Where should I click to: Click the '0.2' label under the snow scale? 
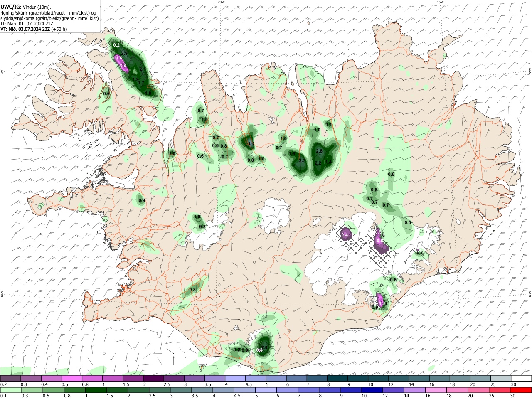coord(3,384)
